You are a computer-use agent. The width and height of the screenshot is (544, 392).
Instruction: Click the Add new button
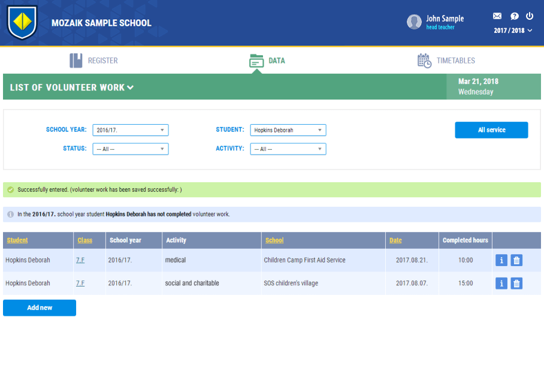click(40, 307)
